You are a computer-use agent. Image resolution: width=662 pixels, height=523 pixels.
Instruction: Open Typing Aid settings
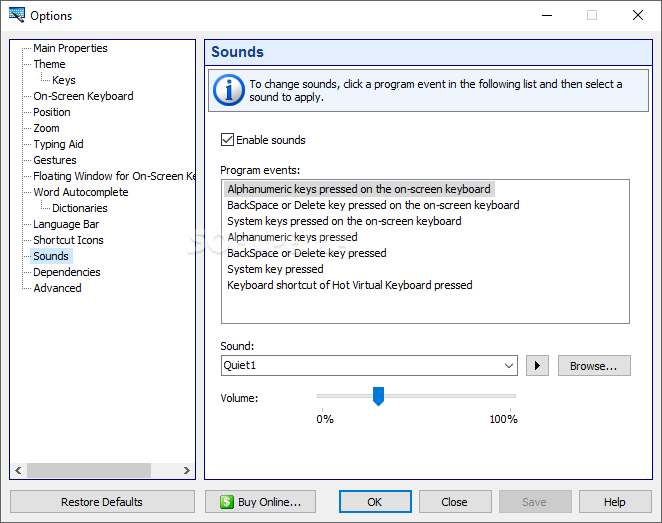click(58, 144)
